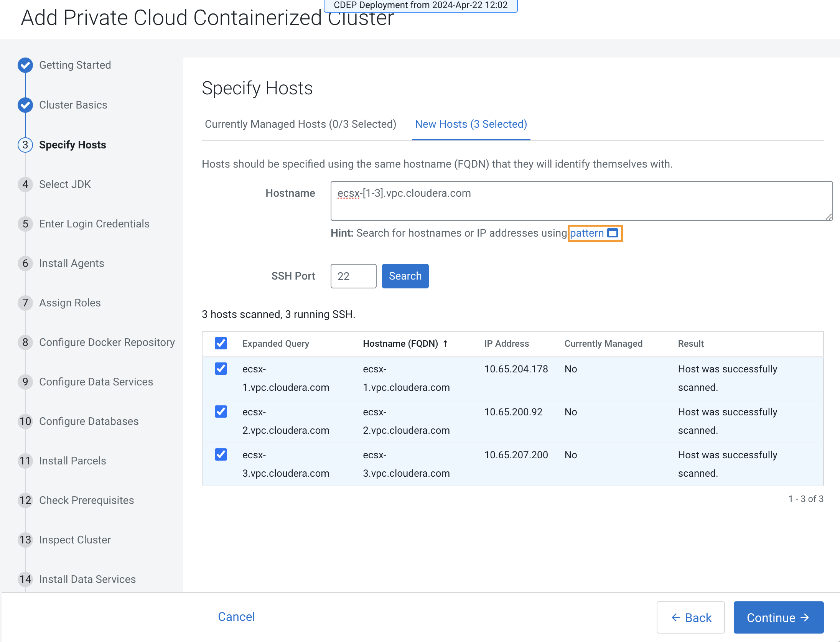Click IP address 10.65.200.92
This screenshot has width=840, height=642.
click(x=513, y=412)
